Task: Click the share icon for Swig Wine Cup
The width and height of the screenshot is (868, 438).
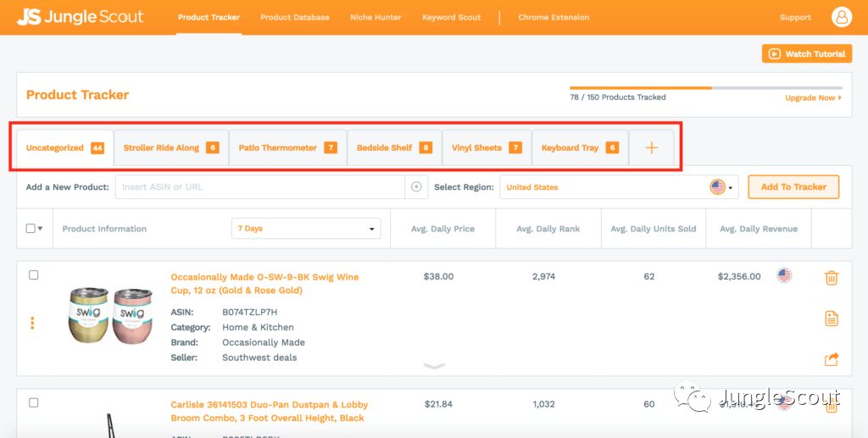Action: 832,360
